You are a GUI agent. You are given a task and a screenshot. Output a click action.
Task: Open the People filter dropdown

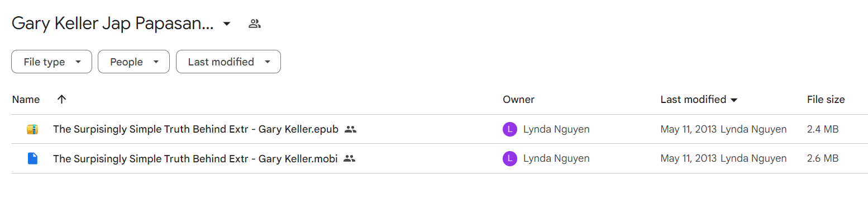133,62
